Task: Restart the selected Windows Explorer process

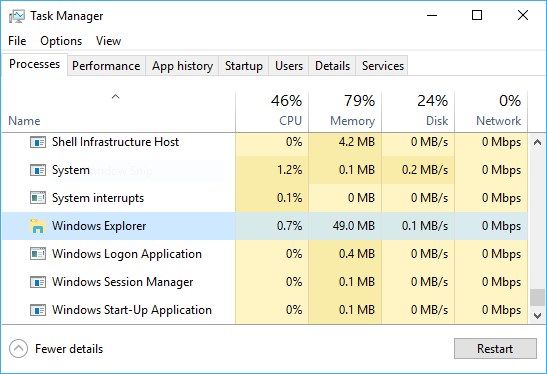Action: coord(495,349)
